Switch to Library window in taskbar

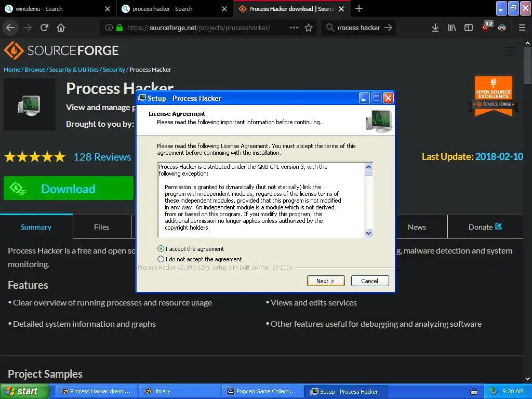coord(179,391)
